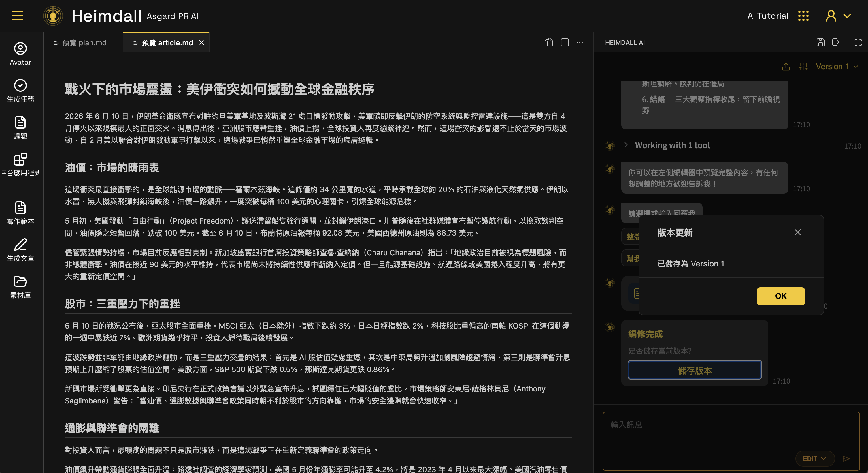Click the HEIMDALL AI panel title
This screenshot has height=473, width=868.
[625, 42]
